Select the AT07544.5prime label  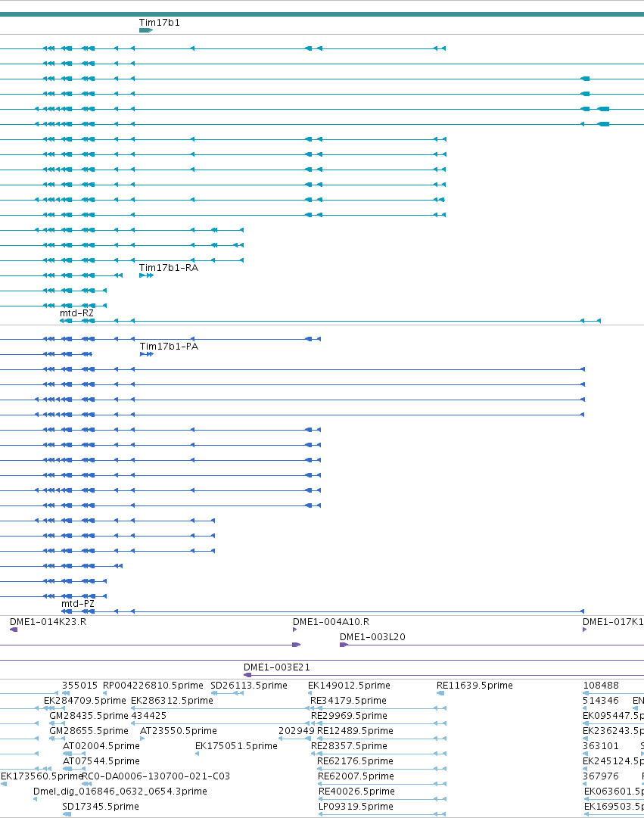click(101, 761)
